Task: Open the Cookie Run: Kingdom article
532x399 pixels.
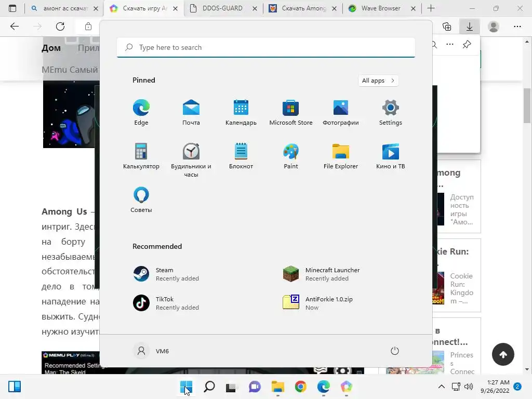Action: 456,275
